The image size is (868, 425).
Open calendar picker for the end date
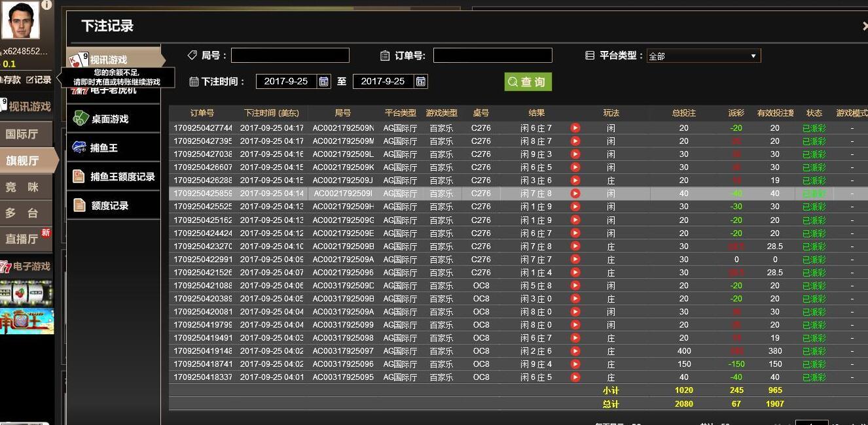[x=421, y=81]
